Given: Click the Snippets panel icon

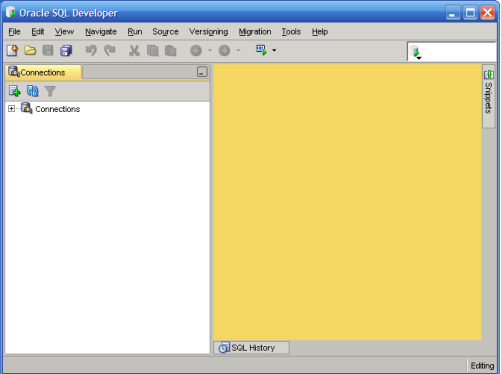Looking at the screenshot, I should click(489, 74).
